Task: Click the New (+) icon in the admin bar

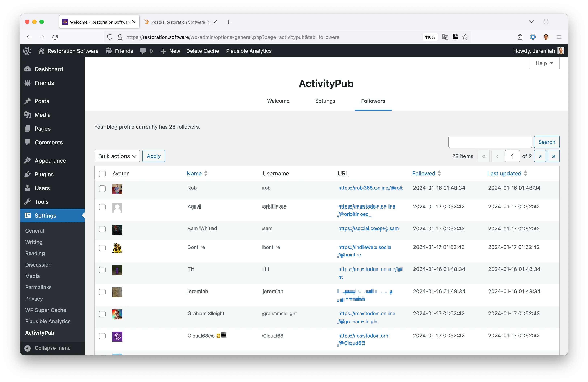Action: 163,51
